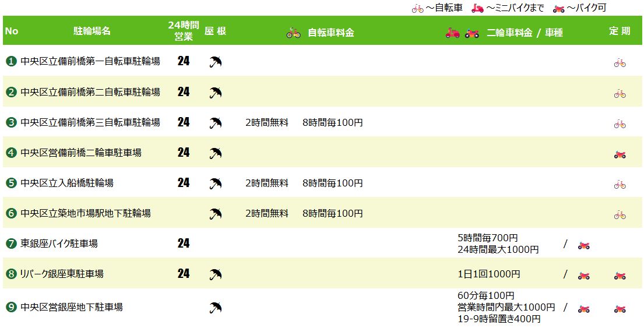Open the 中央区立備前橋第三自転車駐輪場 entry
This screenshot has width=644, height=328.
tap(90, 122)
